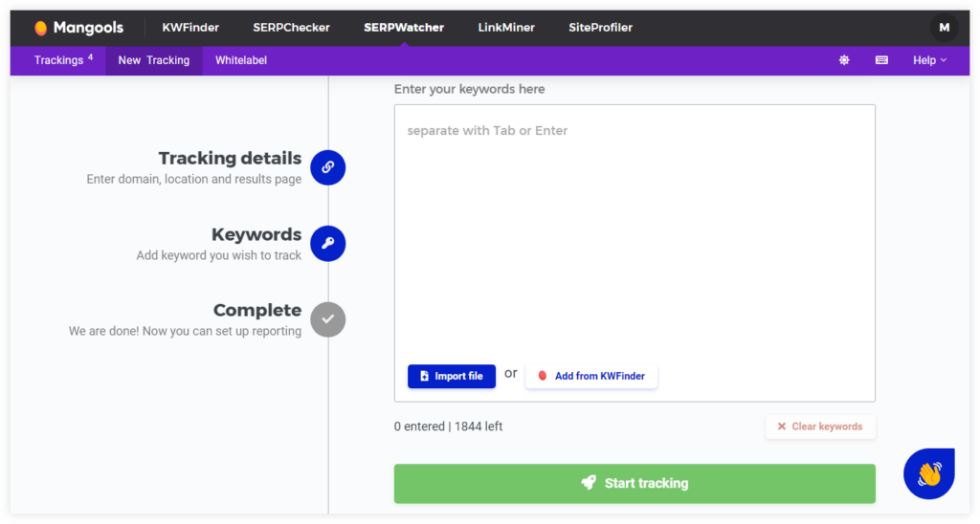Screen dimensions: 980x524
Task: Toggle the theme brightness icon
Action: (x=844, y=60)
